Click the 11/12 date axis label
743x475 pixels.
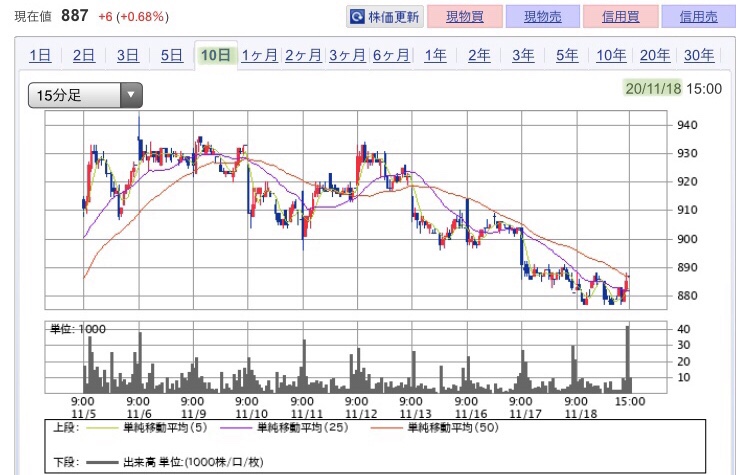click(x=361, y=414)
